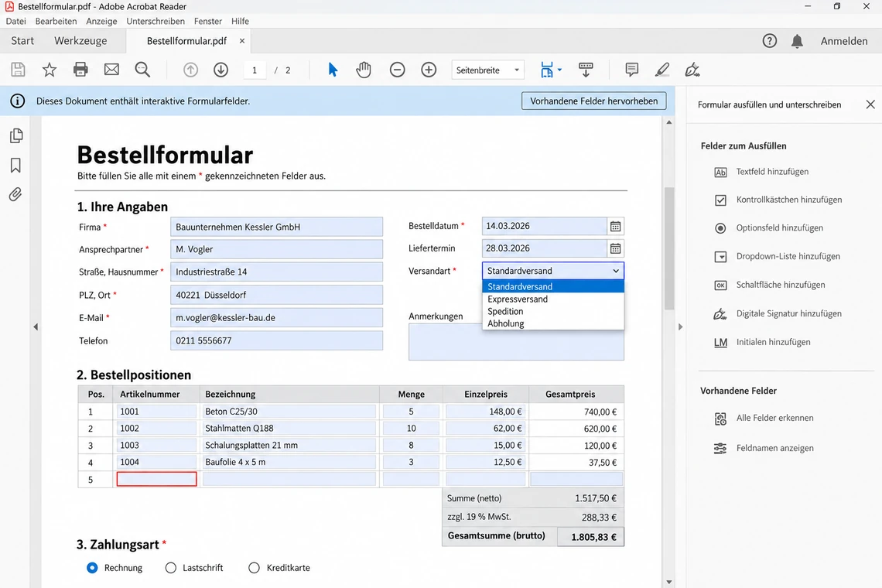This screenshot has width=882, height=588.
Task: Open the bookmarks panel icon
Action: 15,165
